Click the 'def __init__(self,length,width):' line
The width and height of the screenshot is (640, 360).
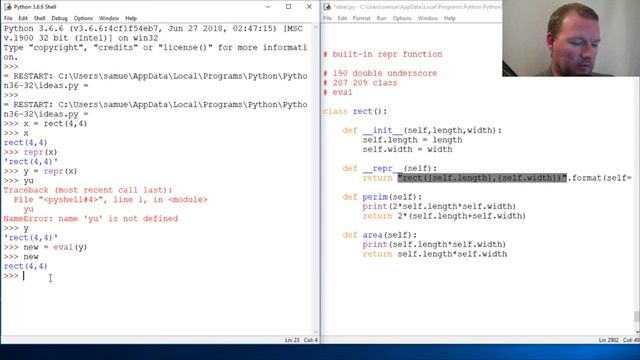422,131
